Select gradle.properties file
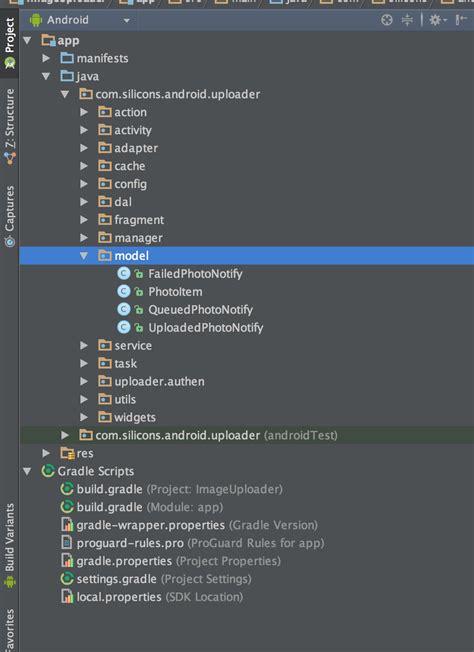 [x=178, y=561]
